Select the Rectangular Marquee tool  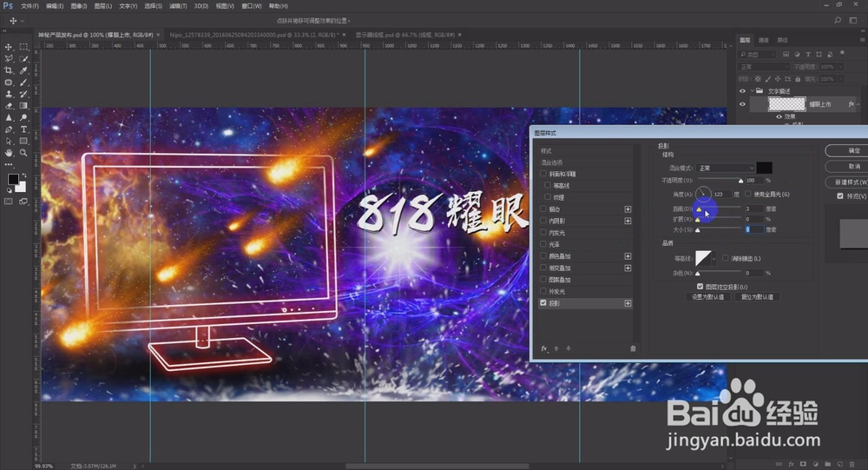(x=23, y=47)
